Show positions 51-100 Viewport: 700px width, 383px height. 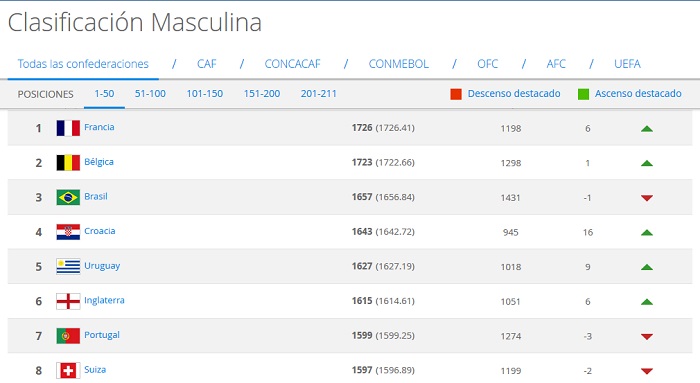pyautogui.click(x=150, y=94)
